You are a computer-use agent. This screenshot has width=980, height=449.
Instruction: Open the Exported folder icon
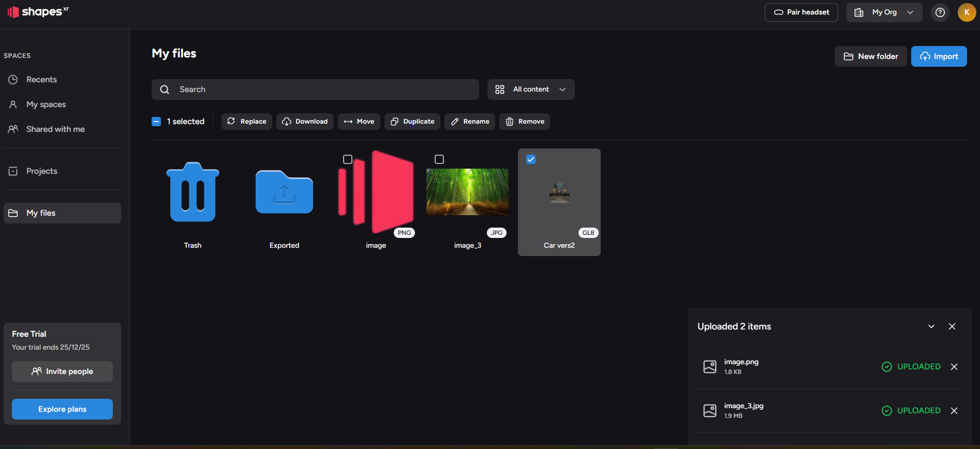[284, 193]
